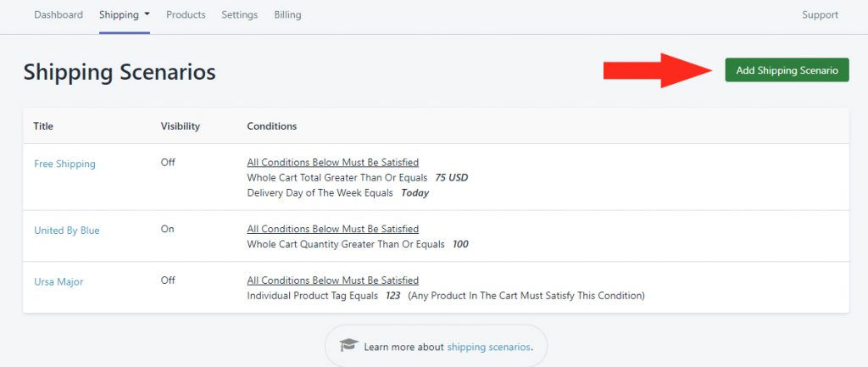The width and height of the screenshot is (868, 367).
Task: Open the Billing tab
Action: pos(288,15)
